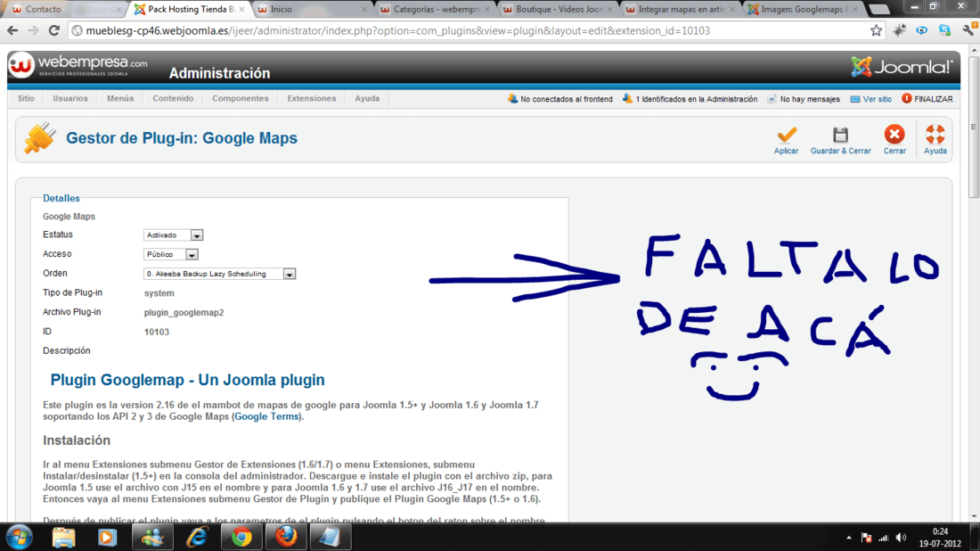The width and height of the screenshot is (980, 551).
Task: Open the Contenido menu
Action: click(173, 98)
